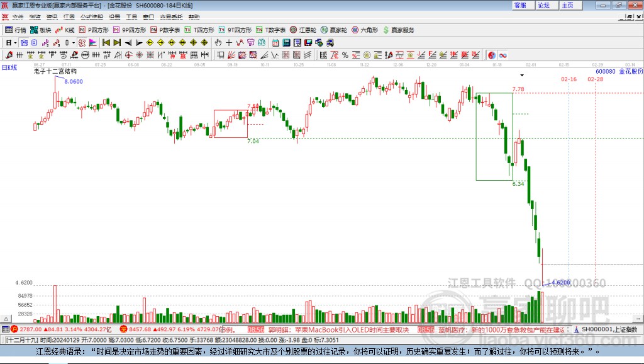
Task: Open the 9T四方形 tool
Action: coord(235,30)
